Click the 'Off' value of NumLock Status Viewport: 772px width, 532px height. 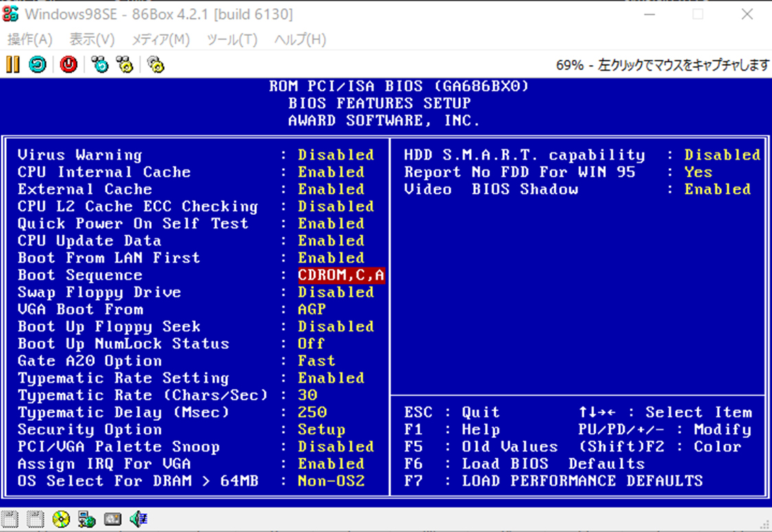(x=311, y=343)
